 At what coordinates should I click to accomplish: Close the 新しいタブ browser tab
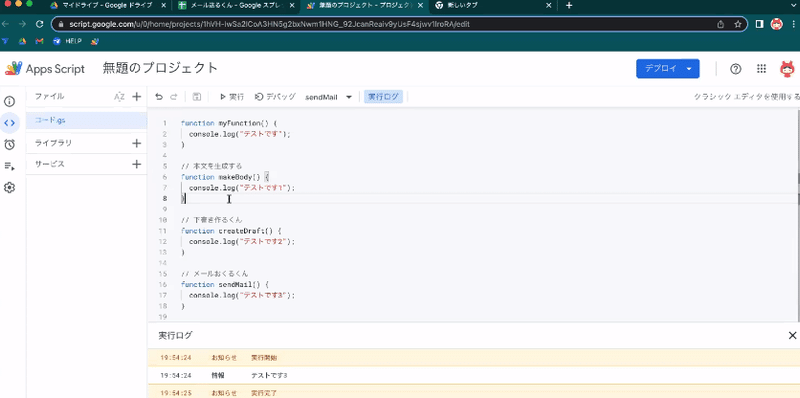tap(548, 6)
